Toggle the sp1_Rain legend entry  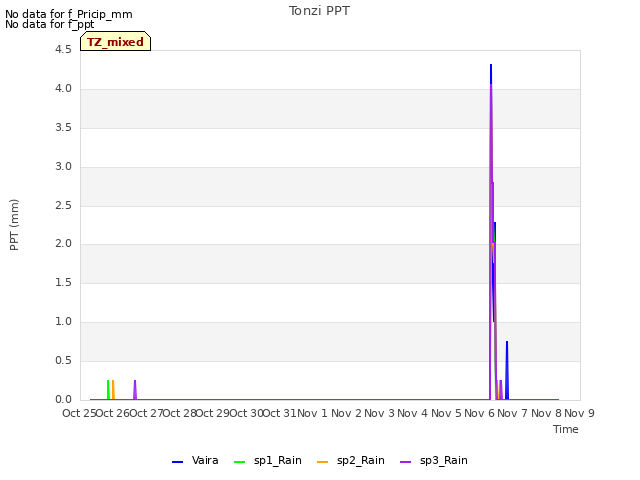[x=268, y=460]
